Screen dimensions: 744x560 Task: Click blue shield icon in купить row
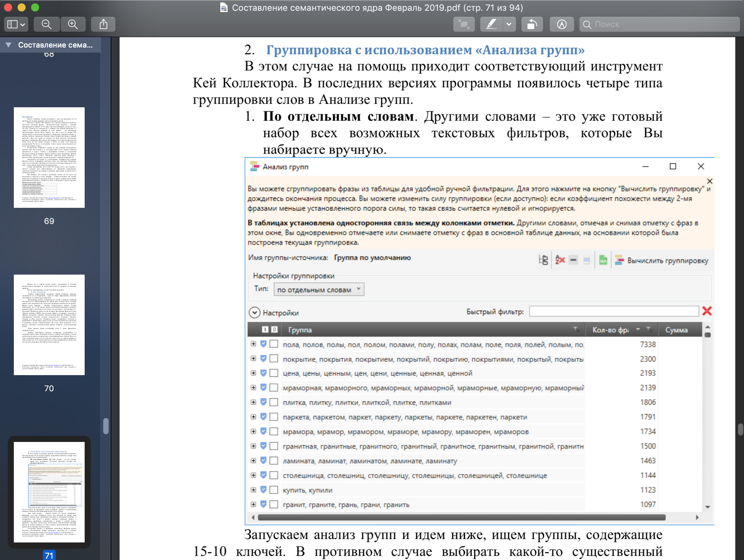263,489
